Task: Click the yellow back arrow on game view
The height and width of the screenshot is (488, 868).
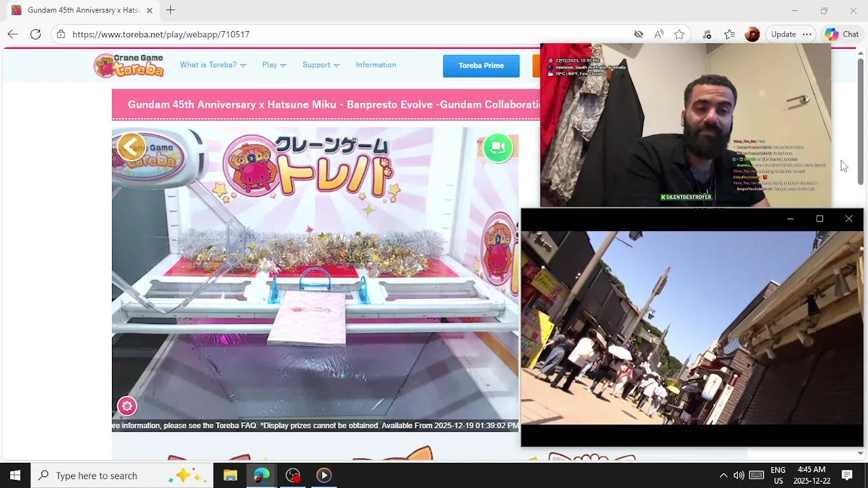Action: [131, 146]
